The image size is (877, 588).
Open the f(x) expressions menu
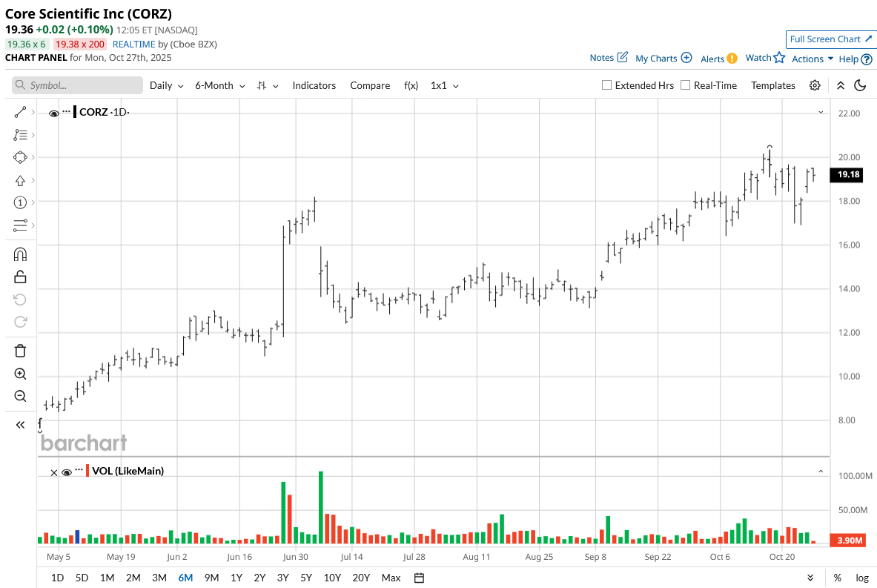[411, 85]
